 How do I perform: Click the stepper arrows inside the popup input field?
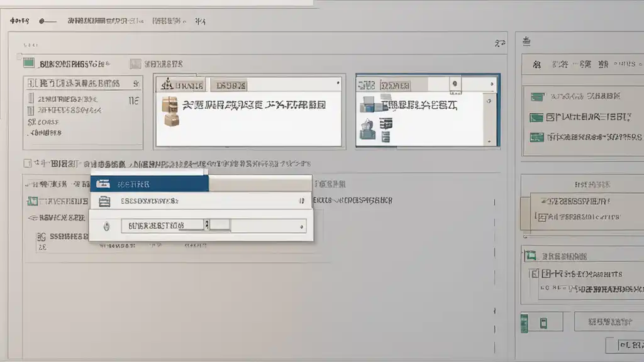click(206, 224)
